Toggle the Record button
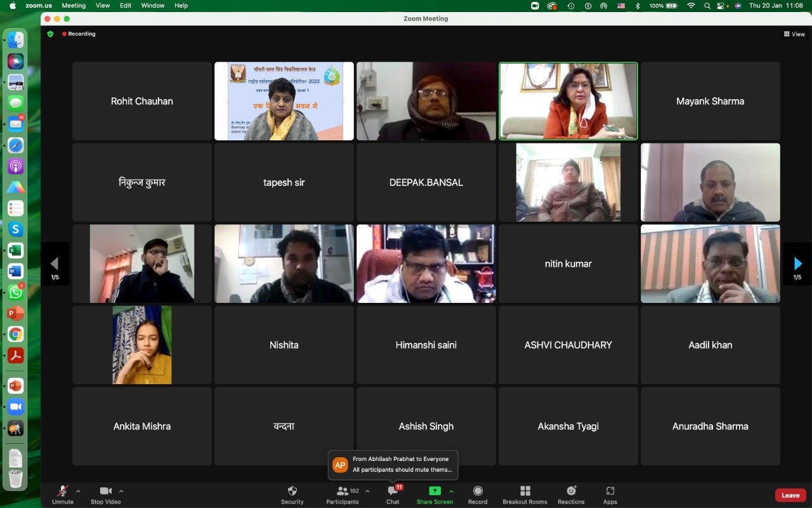The image size is (812, 508). 478,491
